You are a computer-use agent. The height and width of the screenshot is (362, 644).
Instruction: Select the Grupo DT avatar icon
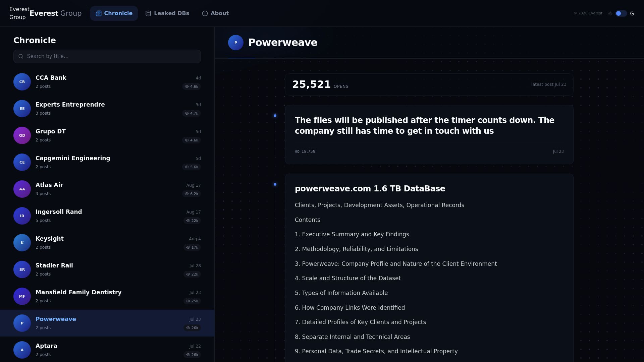coord(22,135)
